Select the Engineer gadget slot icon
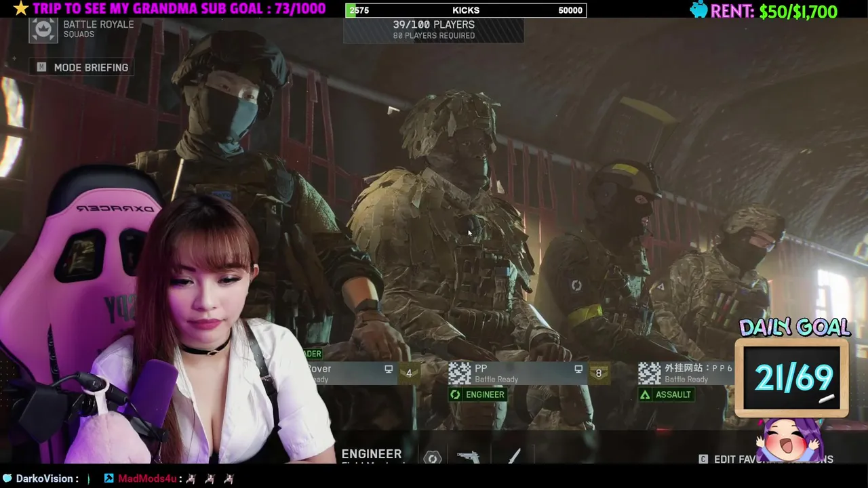 tap(432, 458)
